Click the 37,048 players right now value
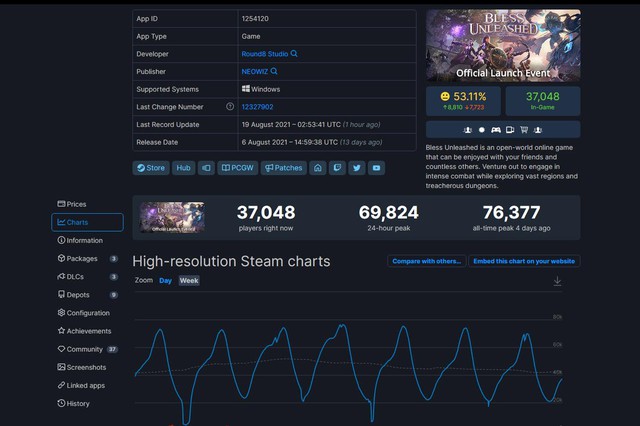640x426 pixels. (266, 212)
